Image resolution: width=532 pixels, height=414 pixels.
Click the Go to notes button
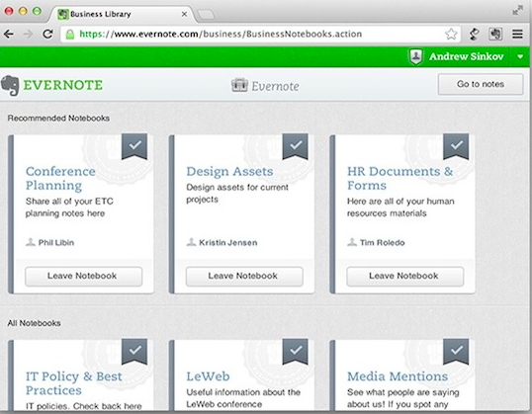coord(481,84)
